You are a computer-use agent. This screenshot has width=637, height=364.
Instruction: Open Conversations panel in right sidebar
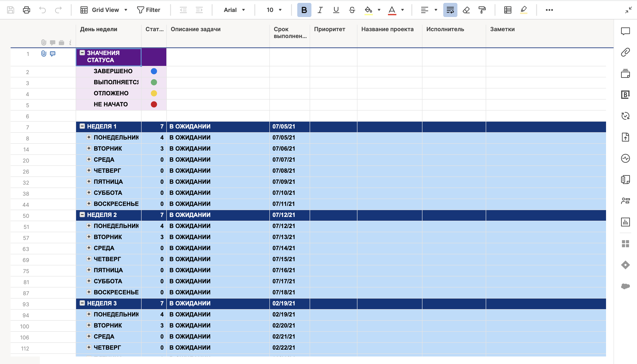[625, 31]
